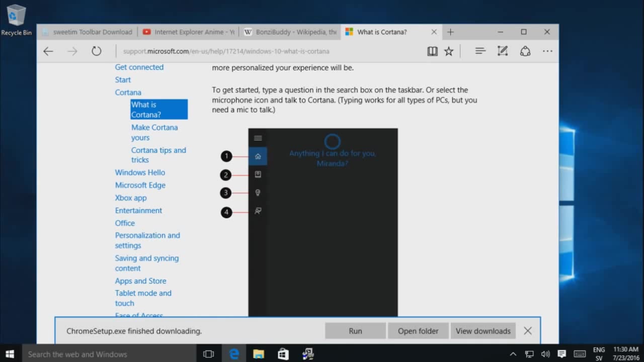644x362 pixels.
Task: Refresh the current page
Action: (x=96, y=51)
